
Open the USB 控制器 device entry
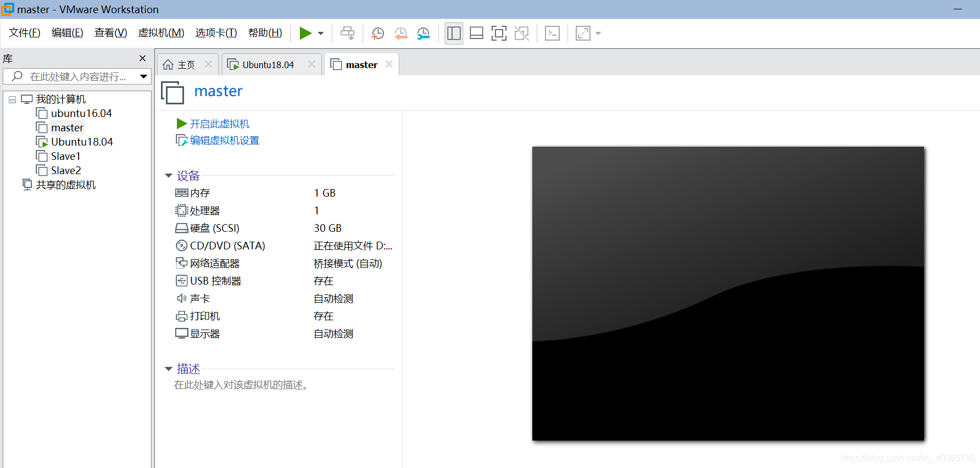[215, 281]
